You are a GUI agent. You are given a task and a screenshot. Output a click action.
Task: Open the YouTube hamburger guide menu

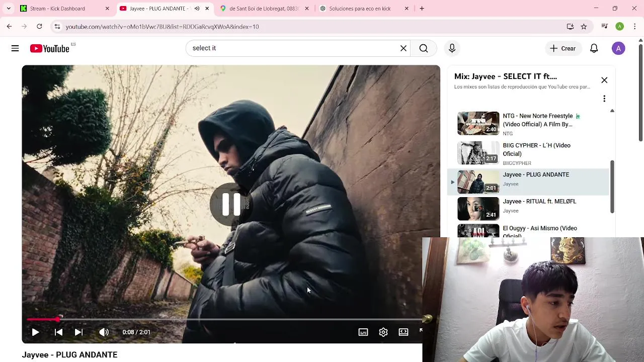click(x=15, y=48)
